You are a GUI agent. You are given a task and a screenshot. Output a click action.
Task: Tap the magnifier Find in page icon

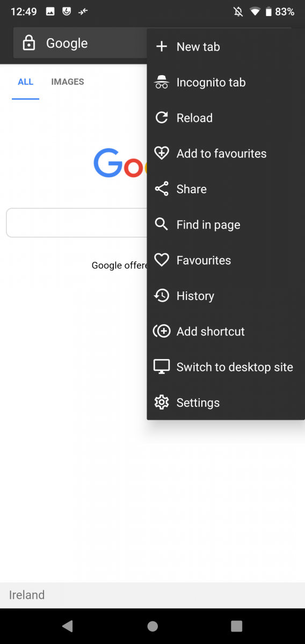point(162,224)
